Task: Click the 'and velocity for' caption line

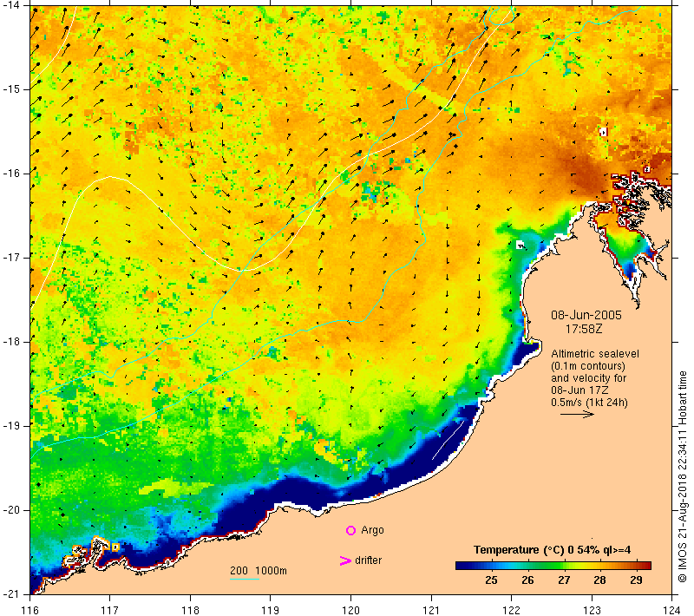Action: click(x=589, y=378)
